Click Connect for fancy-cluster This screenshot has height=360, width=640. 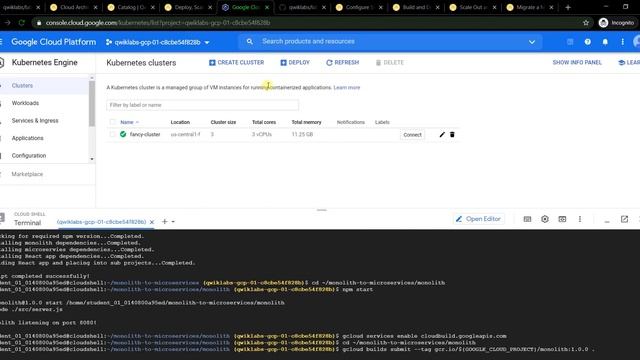point(412,135)
